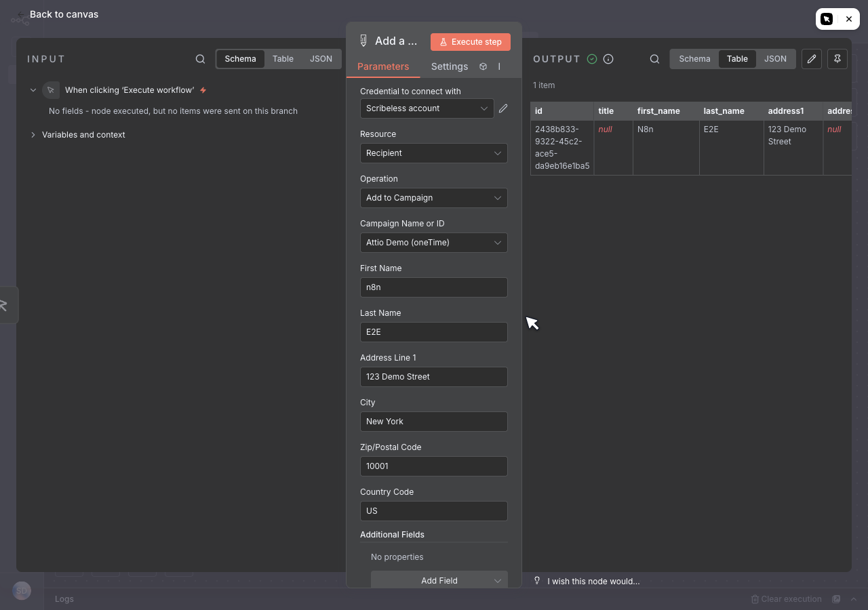Click the id column header
Viewport: 868px width, 610px height.
(x=562, y=111)
